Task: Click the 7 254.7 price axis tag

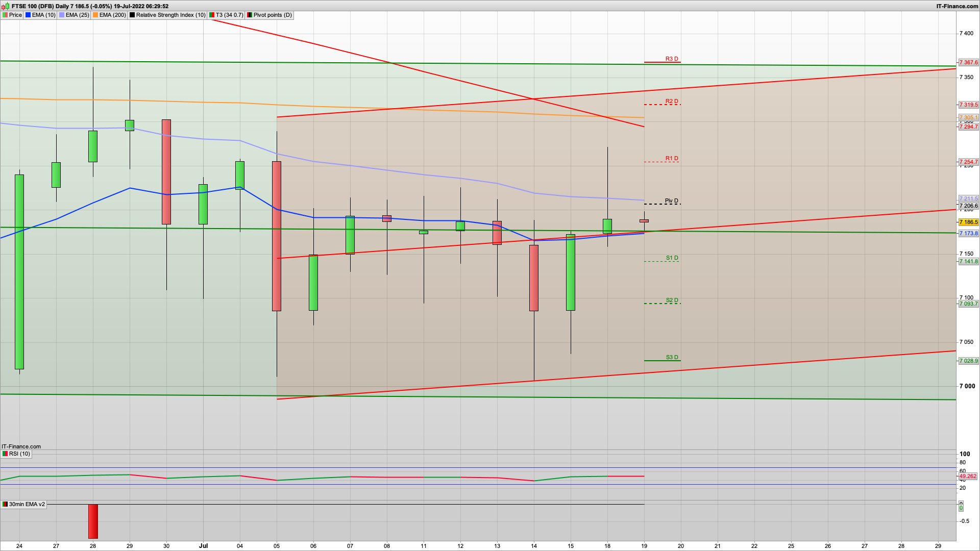Action: 968,162
